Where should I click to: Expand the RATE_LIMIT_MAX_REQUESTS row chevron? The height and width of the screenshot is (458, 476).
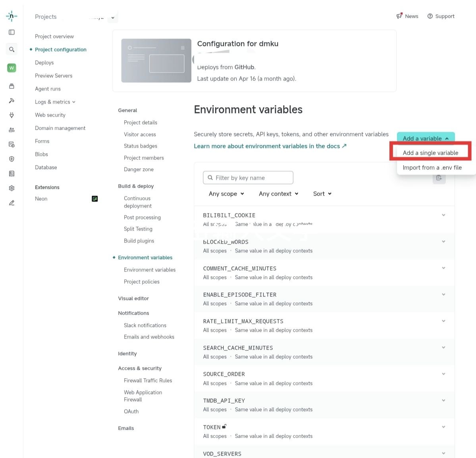point(443,321)
